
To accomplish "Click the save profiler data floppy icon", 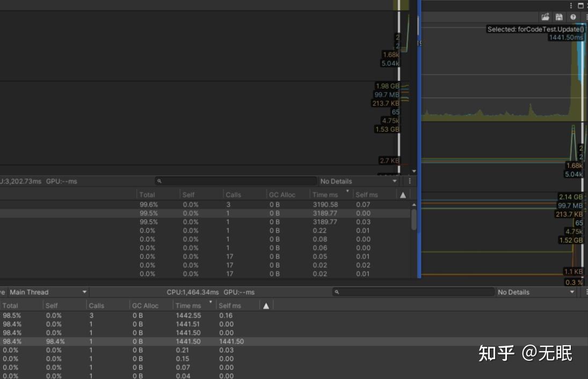I will click(x=559, y=17).
